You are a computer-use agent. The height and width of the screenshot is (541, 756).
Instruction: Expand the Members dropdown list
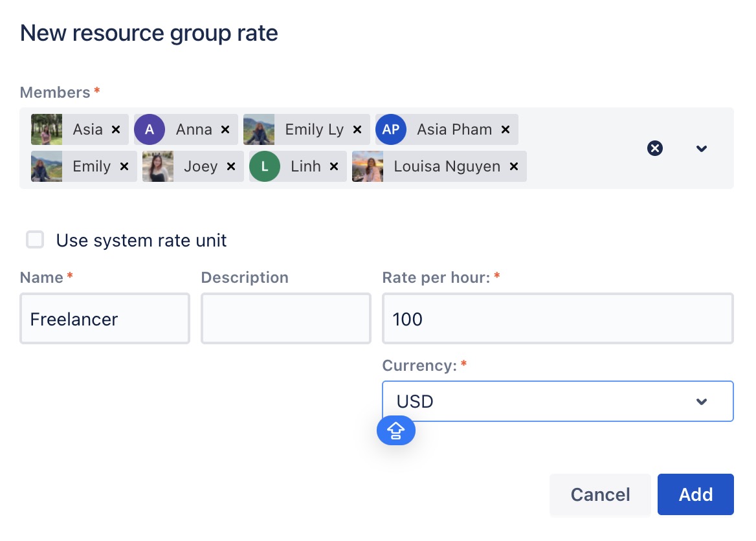pos(701,148)
